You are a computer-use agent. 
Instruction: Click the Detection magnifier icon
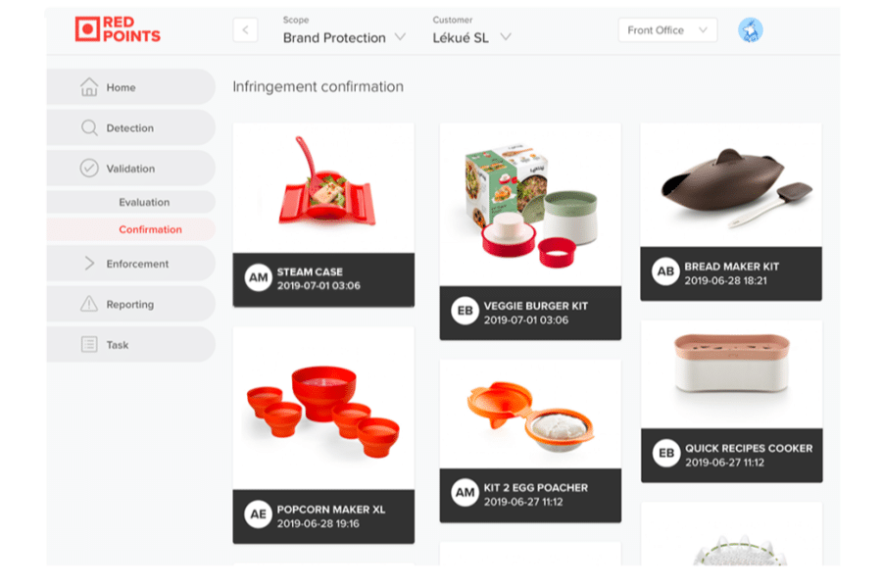pos(89,127)
